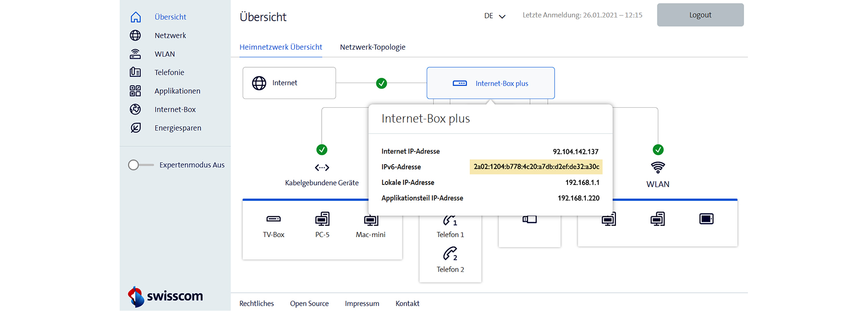This screenshot has height=311, width=868.
Task: Switch to the Netzwerk-Topologie tab
Action: tap(372, 47)
